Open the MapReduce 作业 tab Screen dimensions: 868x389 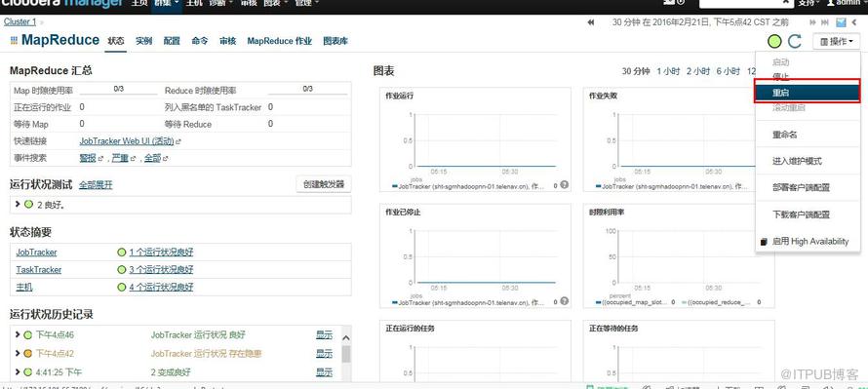pyautogui.click(x=280, y=41)
